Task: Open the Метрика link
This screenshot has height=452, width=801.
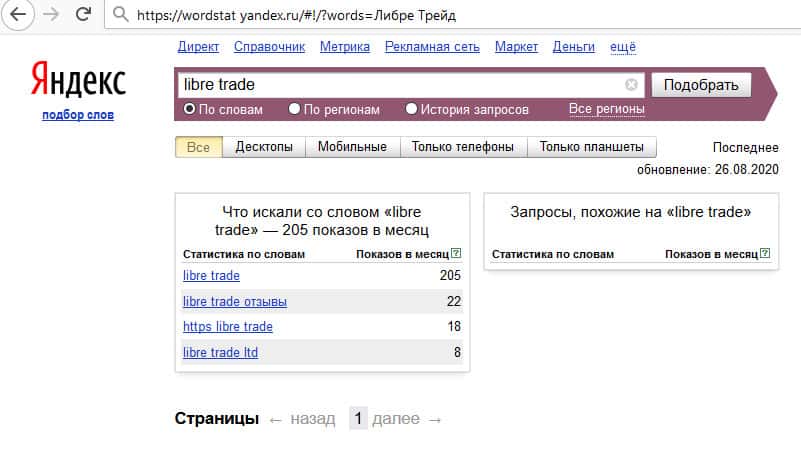Action: tap(345, 47)
